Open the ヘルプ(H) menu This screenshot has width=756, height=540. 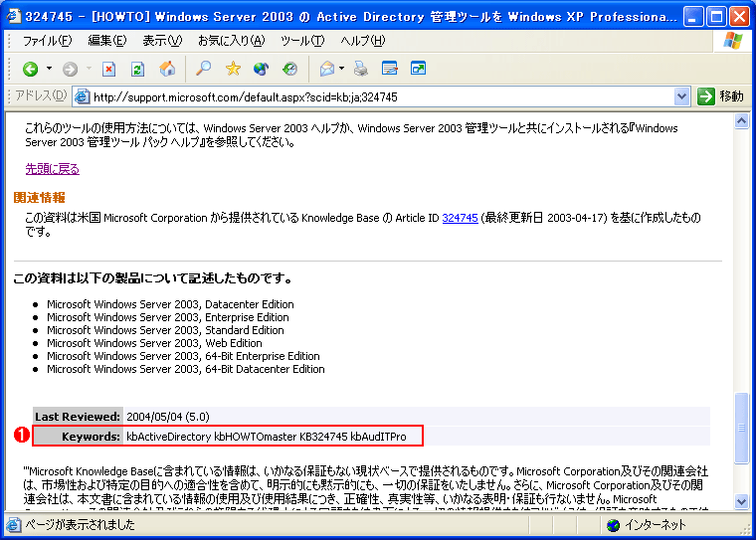[362, 41]
